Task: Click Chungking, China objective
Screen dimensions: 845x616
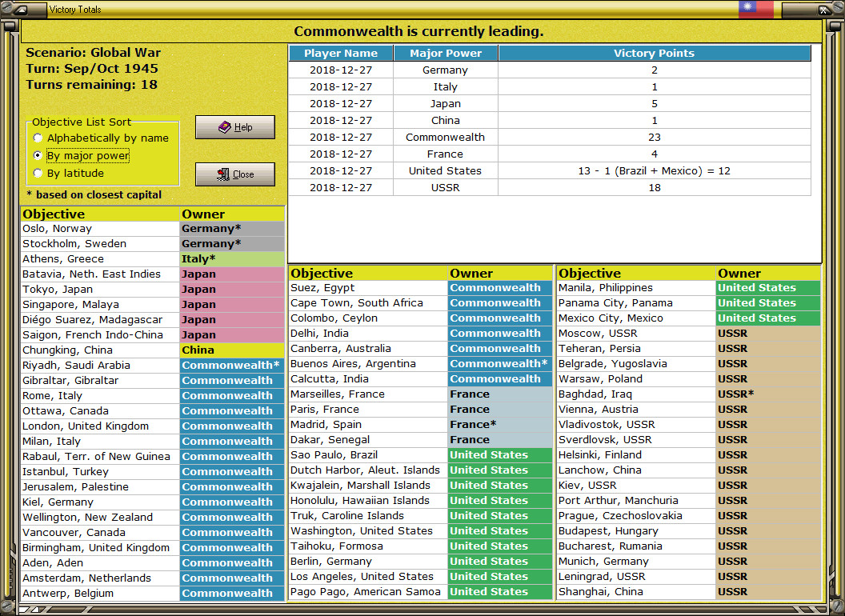Action: [x=100, y=350]
